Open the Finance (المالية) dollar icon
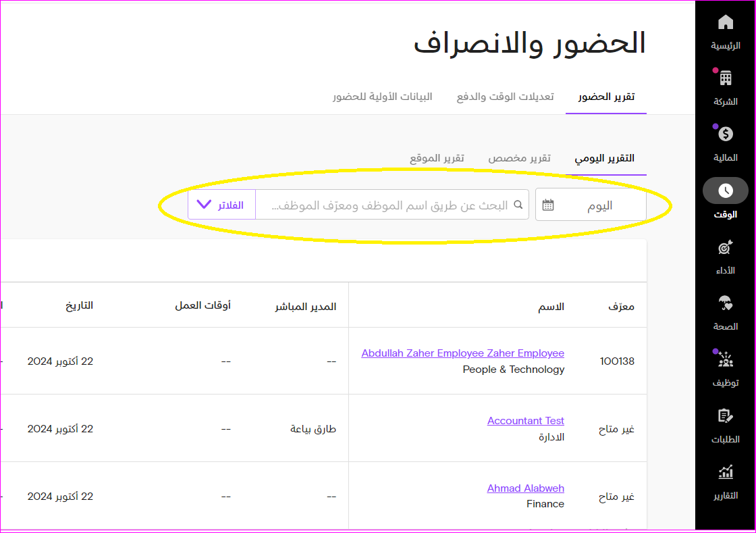The width and height of the screenshot is (756, 533). click(x=726, y=134)
